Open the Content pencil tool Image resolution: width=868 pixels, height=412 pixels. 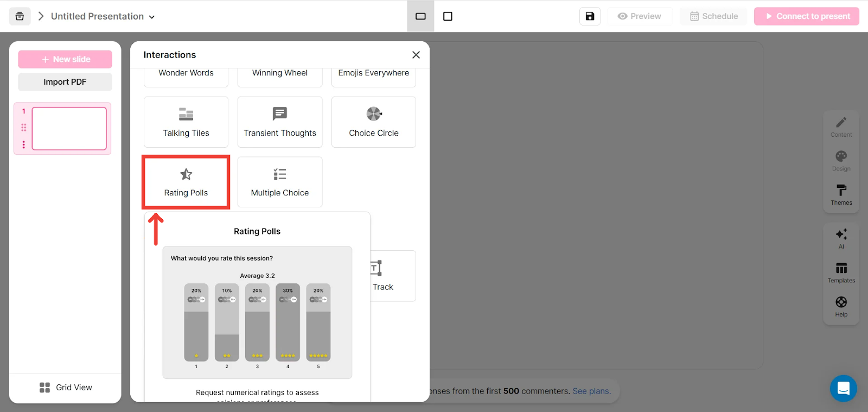pyautogui.click(x=841, y=128)
